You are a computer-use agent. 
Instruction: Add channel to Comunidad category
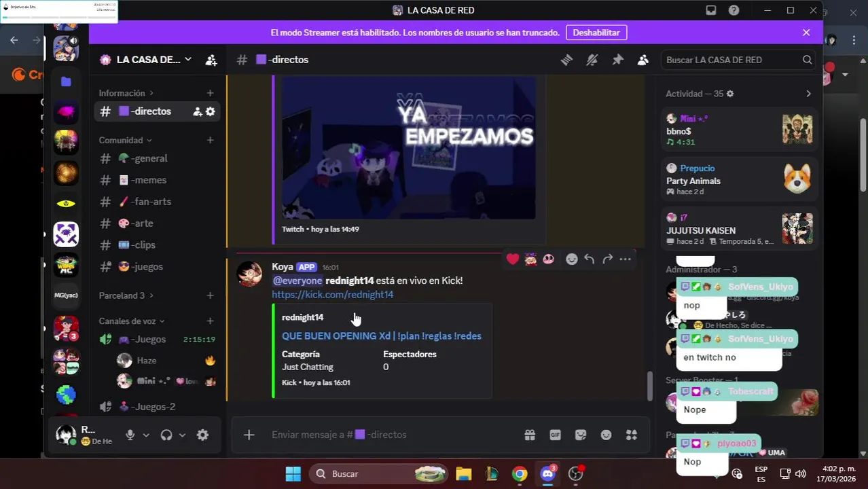[x=210, y=140]
